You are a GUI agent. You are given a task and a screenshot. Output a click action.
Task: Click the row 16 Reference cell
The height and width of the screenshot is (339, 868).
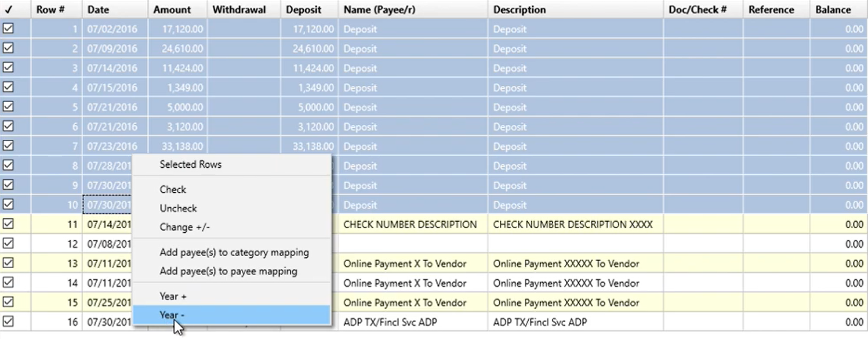[x=777, y=322]
